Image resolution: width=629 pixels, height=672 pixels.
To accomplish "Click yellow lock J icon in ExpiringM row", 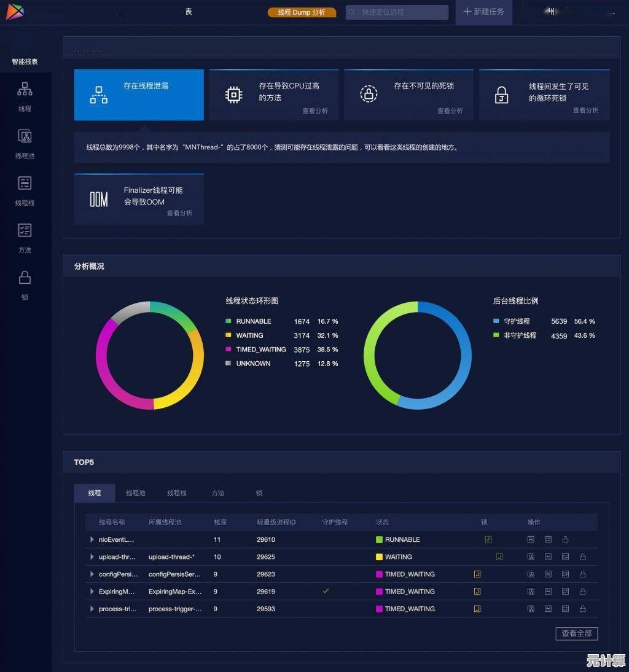I will point(477,592).
